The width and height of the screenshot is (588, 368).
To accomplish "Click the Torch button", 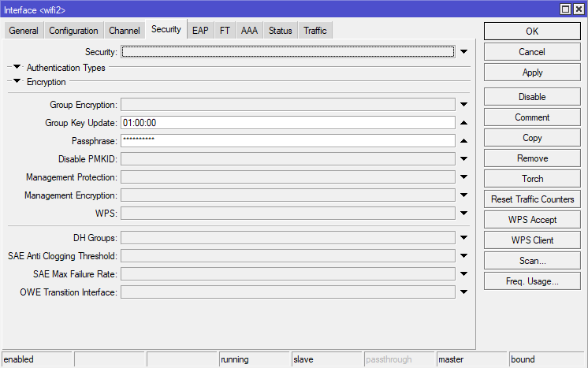I will coord(532,179).
